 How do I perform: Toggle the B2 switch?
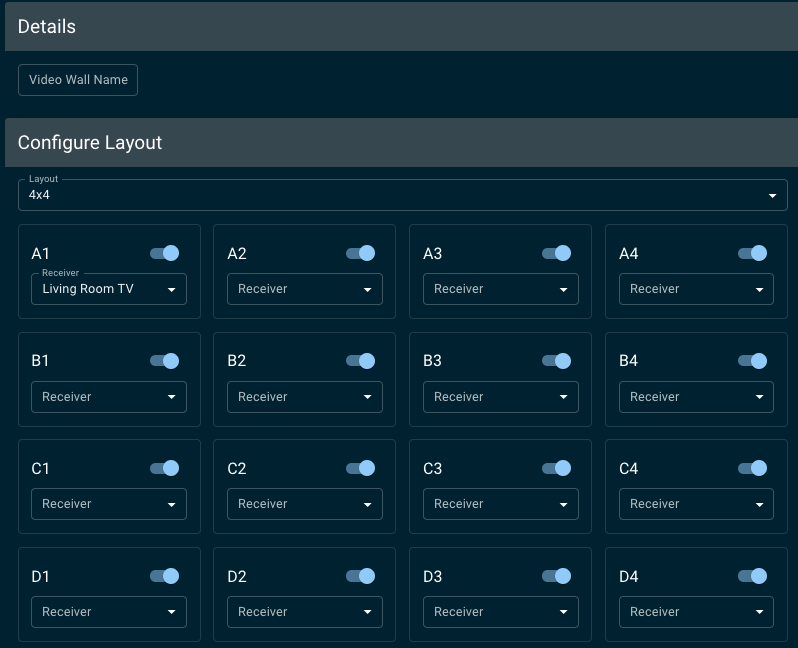360,361
